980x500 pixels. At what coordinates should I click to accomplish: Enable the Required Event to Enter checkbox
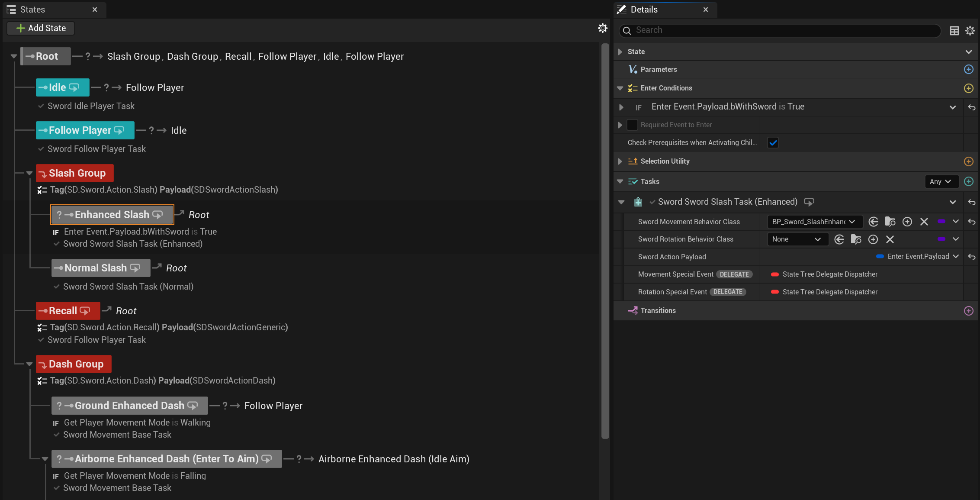tap(632, 125)
